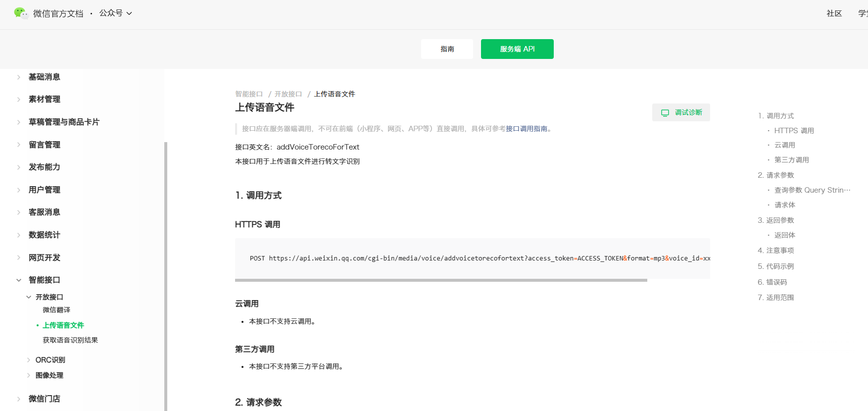Jump to 返回体 in outline
868x411 pixels.
(784, 235)
